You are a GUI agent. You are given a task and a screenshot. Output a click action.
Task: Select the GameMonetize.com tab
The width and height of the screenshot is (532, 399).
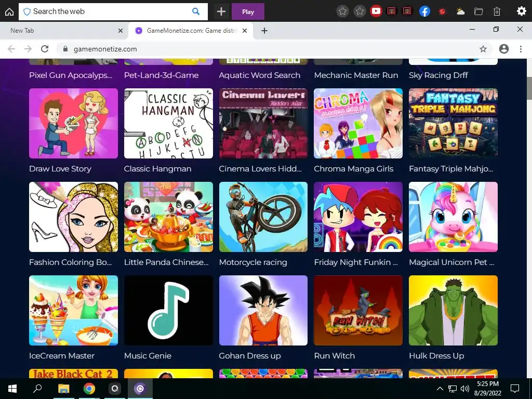pos(192,31)
